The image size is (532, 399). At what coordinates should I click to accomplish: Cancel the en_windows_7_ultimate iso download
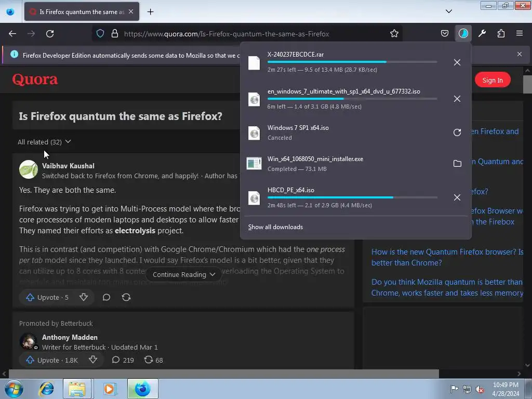click(x=457, y=99)
